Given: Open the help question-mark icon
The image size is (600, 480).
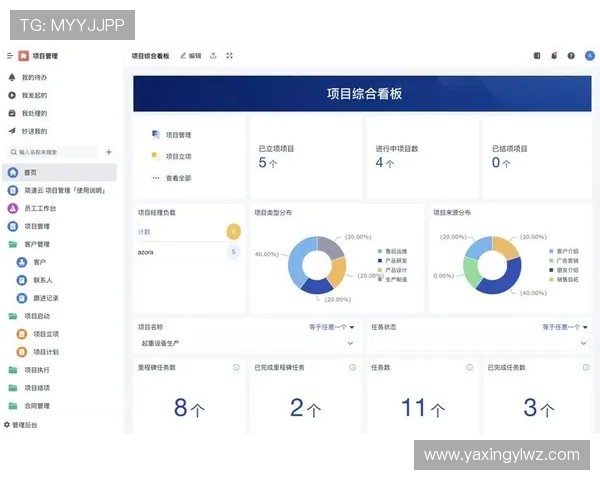Looking at the screenshot, I should pyautogui.click(x=571, y=56).
